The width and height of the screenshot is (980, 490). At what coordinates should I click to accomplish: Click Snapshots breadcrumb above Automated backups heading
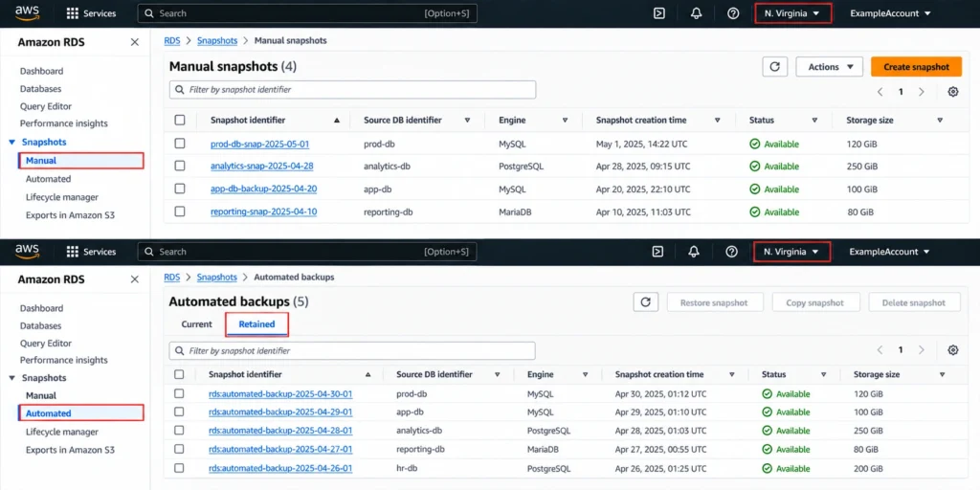pyautogui.click(x=217, y=277)
